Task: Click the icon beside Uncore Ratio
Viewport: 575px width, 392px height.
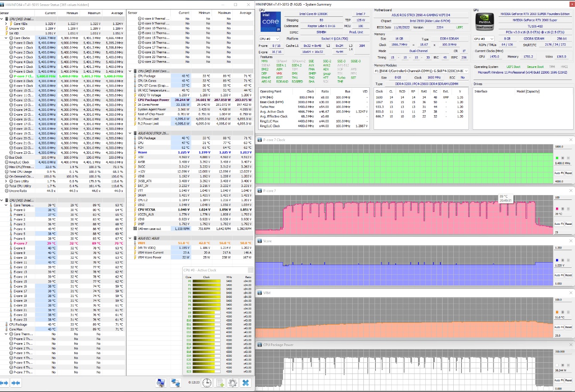Action: click(x=6, y=191)
